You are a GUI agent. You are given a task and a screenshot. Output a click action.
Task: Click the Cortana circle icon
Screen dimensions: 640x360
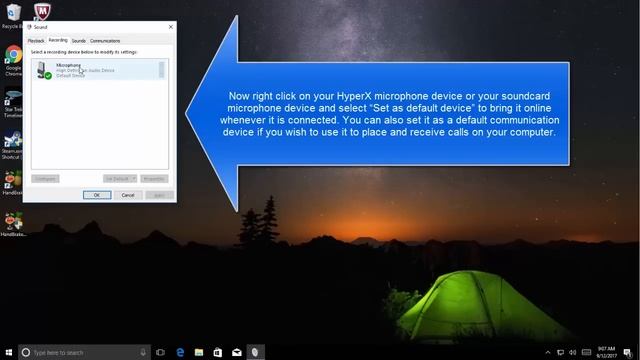pyautogui.click(x=26, y=352)
